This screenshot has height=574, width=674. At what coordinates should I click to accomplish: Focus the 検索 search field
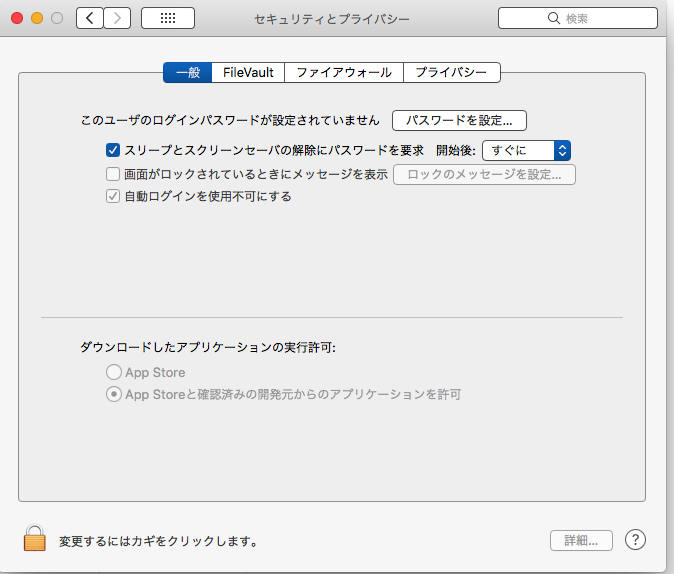point(578,18)
